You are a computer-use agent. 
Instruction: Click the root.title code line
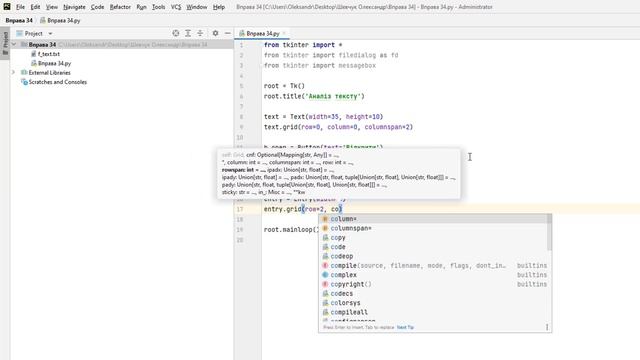pyautogui.click(x=314, y=96)
